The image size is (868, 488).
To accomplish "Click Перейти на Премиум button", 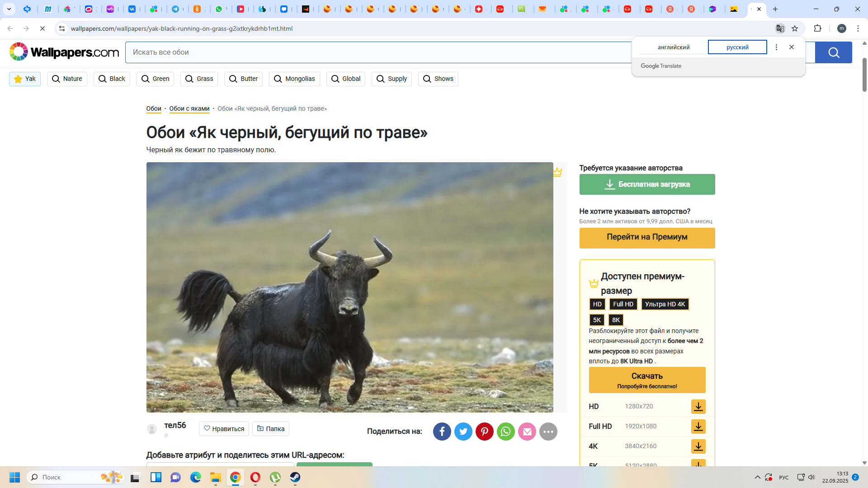I will tap(647, 238).
